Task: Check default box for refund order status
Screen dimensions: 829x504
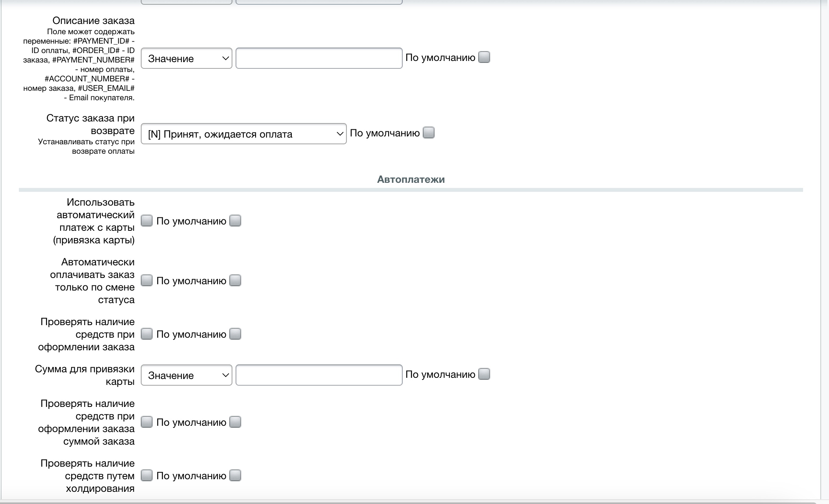Action: tap(429, 133)
